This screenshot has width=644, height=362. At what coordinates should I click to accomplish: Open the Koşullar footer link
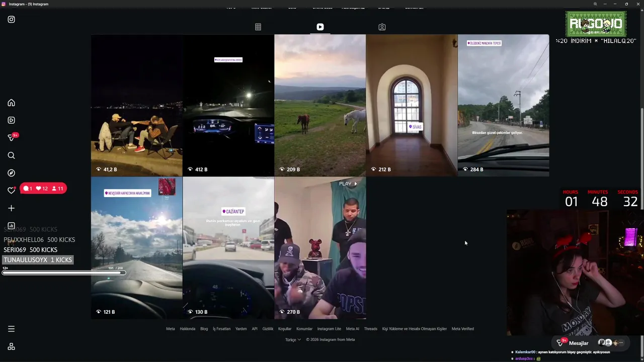point(285,329)
